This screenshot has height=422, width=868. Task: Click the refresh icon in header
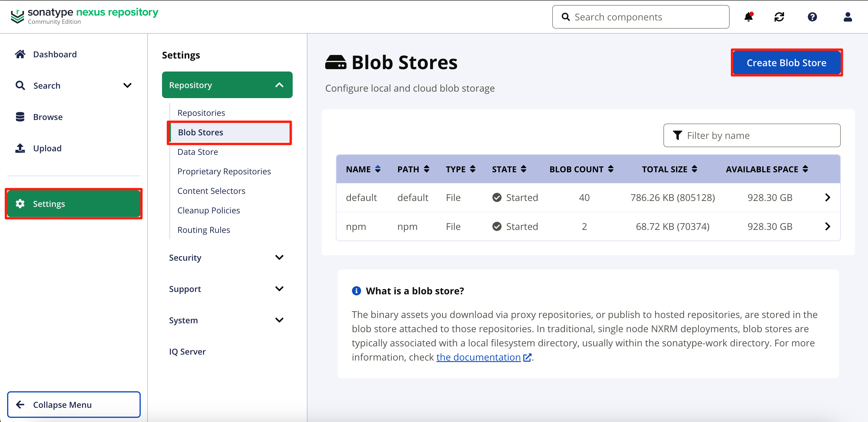click(779, 17)
